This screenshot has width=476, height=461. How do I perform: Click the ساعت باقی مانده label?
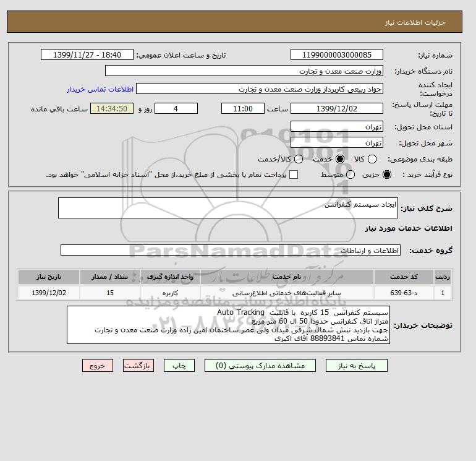59,109
